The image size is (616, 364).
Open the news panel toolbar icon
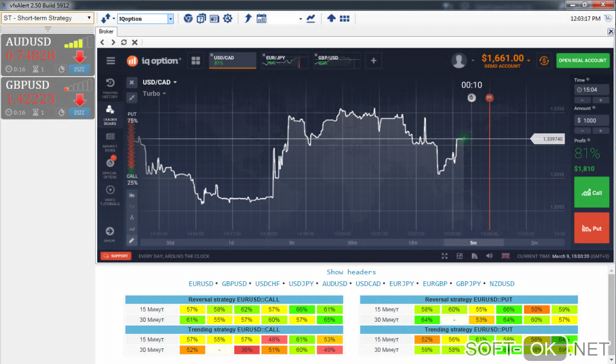point(214,19)
